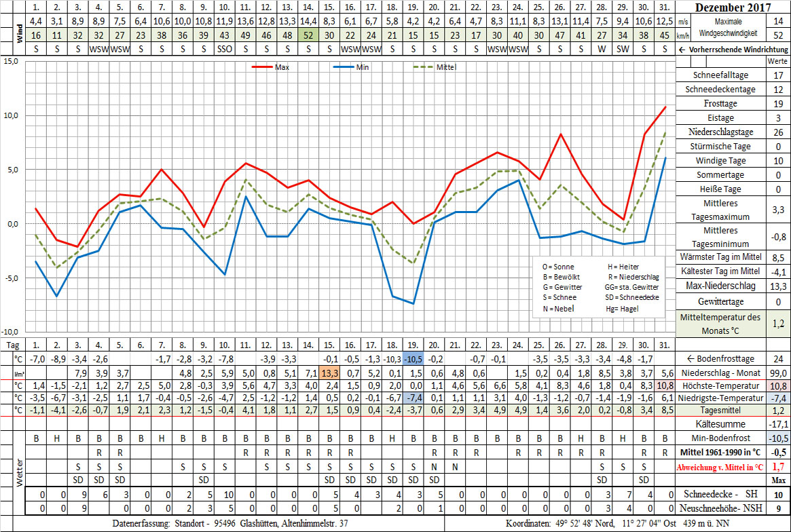
Task: Select the green dashed Mittel legend entry
Action: click(x=435, y=67)
